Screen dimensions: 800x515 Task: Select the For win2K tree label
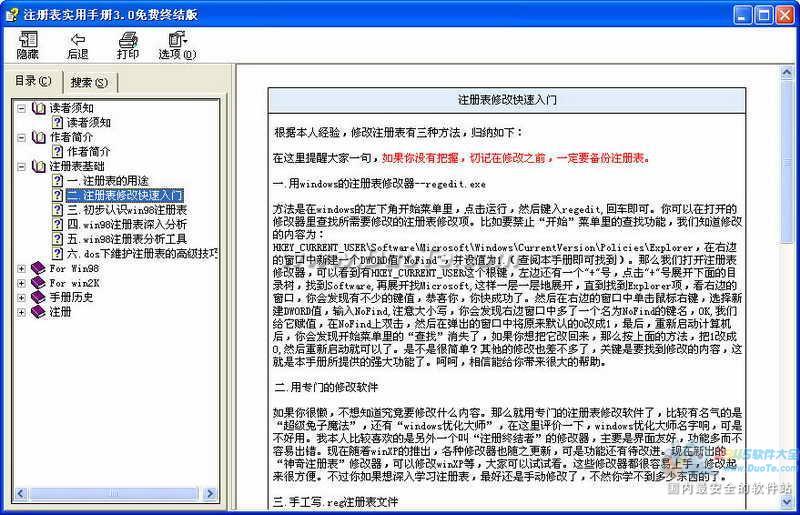click(74, 283)
